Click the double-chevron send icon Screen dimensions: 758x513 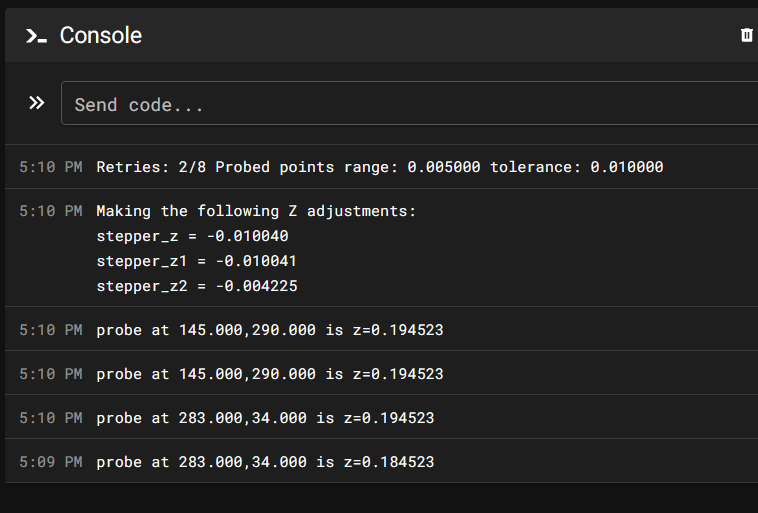(x=37, y=103)
